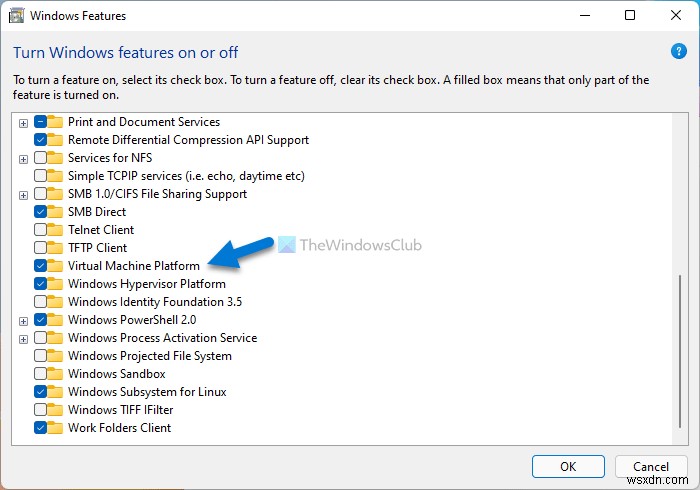Click the Windows Features title bar icon
This screenshot has height=490, width=700.
click(x=17, y=16)
